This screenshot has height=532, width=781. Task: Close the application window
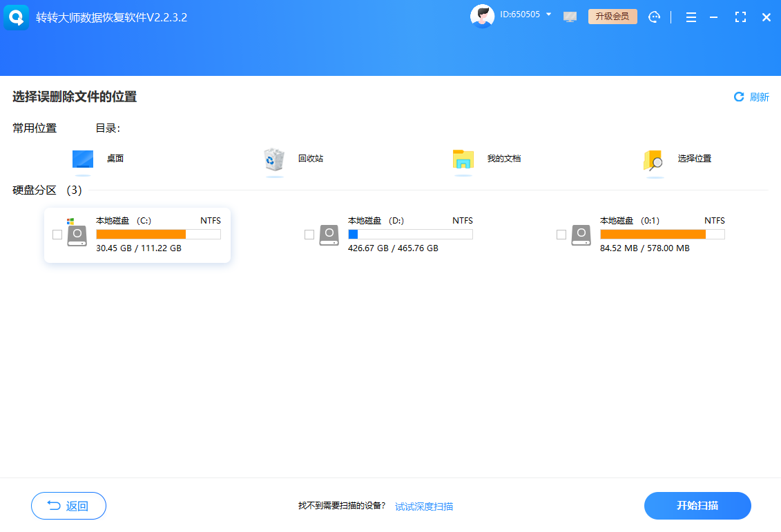[766, 17]
